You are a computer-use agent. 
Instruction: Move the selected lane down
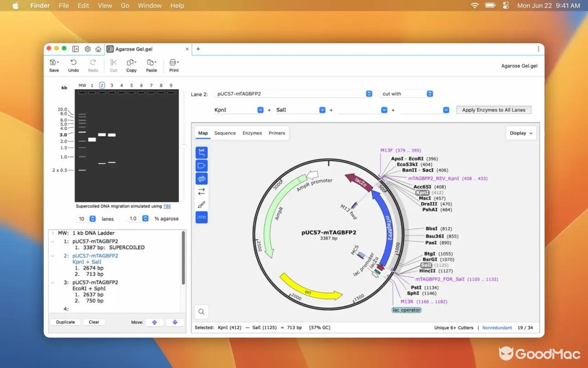click(x=175, y=322)
